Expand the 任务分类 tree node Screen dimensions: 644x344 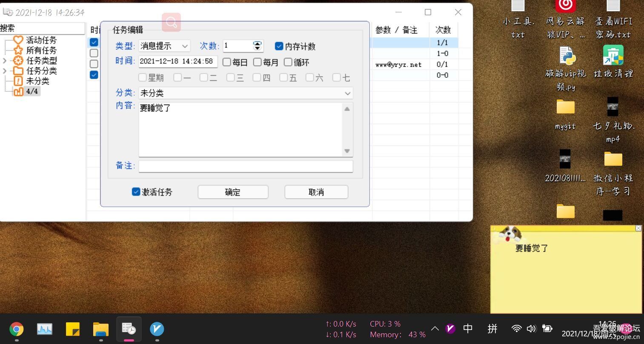[5, 71]
